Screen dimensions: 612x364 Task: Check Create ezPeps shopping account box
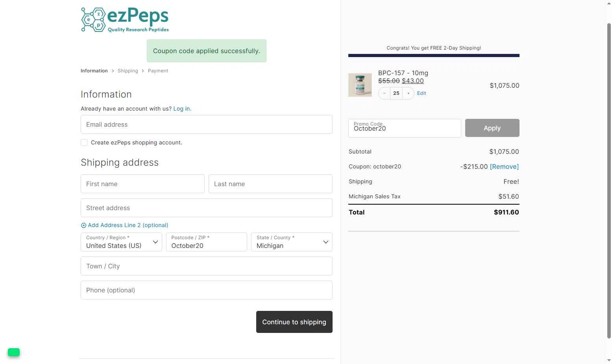pos(84,142)
